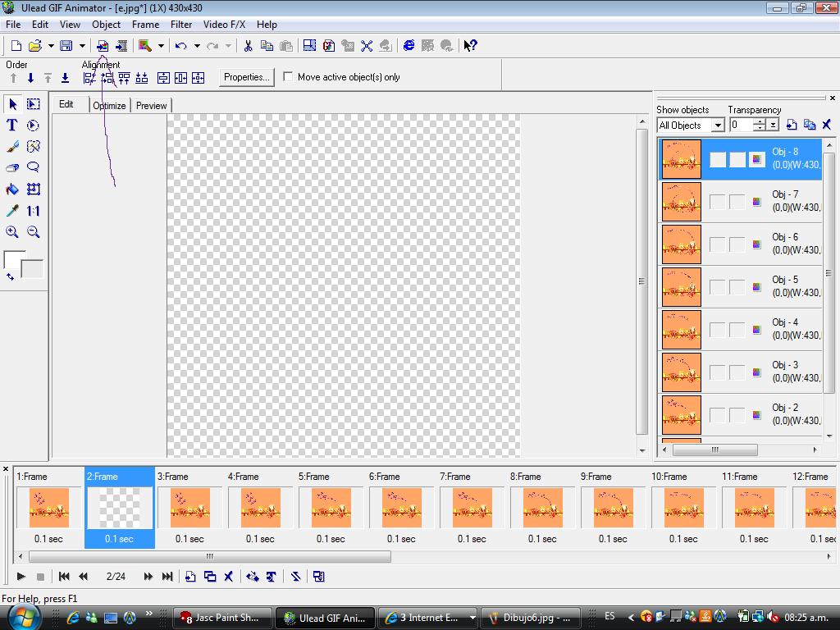Open the Frame menu
The image size is (840, 630).
pyautogui.click(x=146, y=25)
